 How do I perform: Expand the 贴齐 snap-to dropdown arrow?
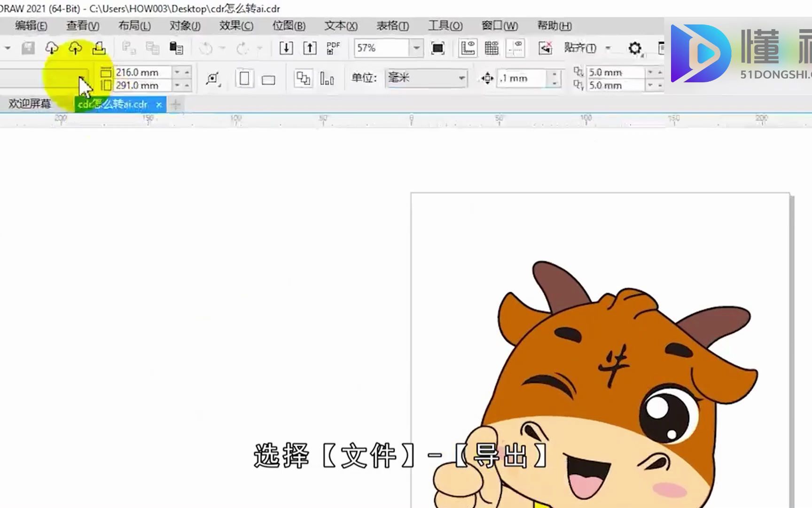(608, 48)
